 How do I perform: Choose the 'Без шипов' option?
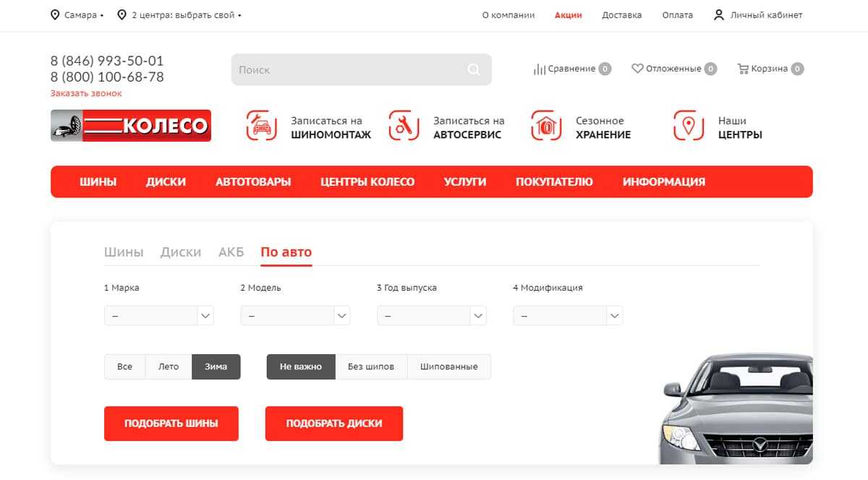click(370, 367)
